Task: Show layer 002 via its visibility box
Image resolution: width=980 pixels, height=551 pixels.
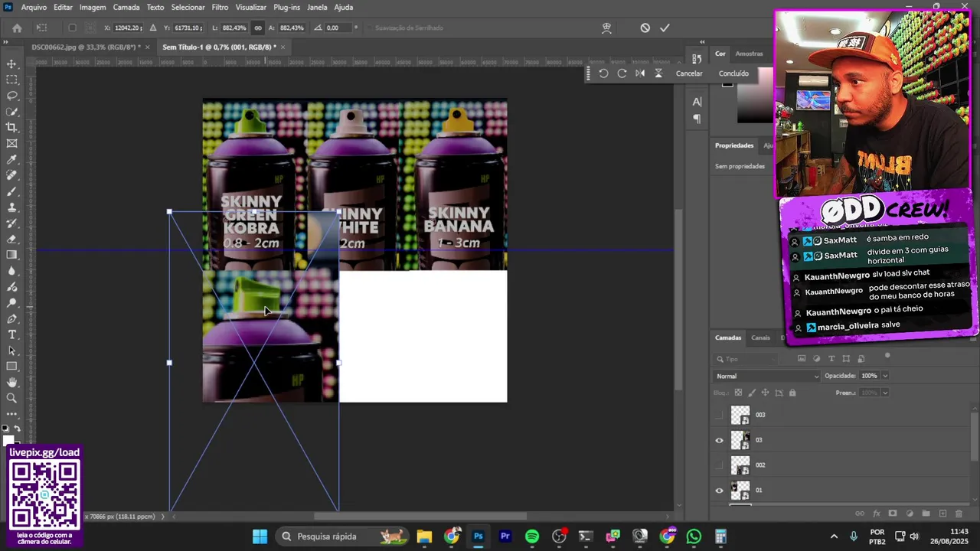Action: (719, 465)
